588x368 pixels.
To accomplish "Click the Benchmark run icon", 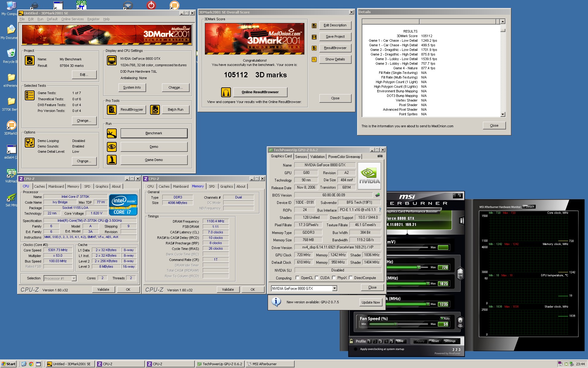I will click(x=112, y=133).
